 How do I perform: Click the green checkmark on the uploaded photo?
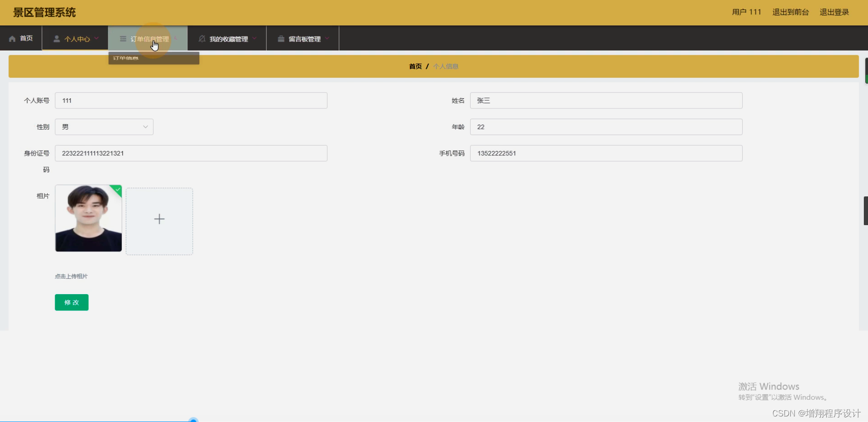118,189
